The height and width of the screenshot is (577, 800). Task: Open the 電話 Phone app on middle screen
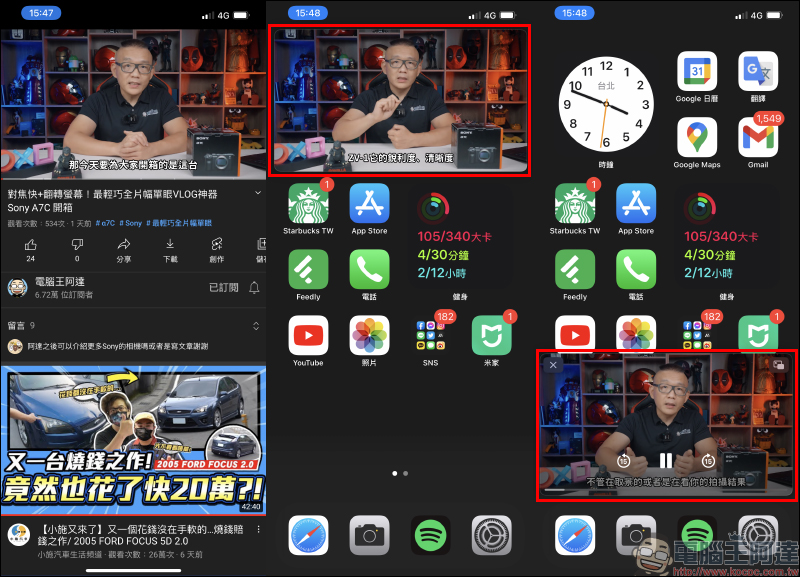click(369, 269)
